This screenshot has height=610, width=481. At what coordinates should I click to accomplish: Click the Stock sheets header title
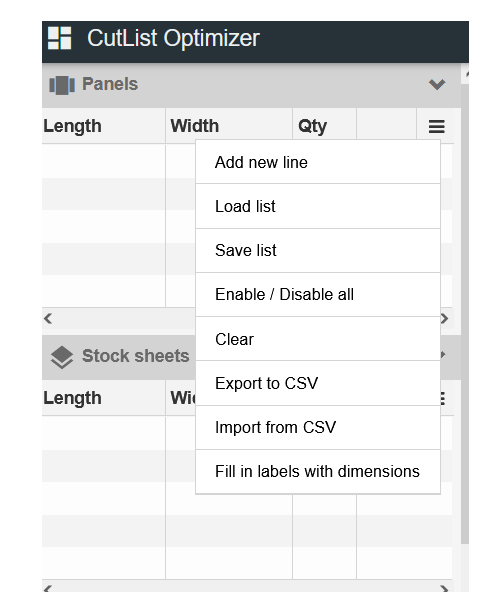click(x=135, y=356)
